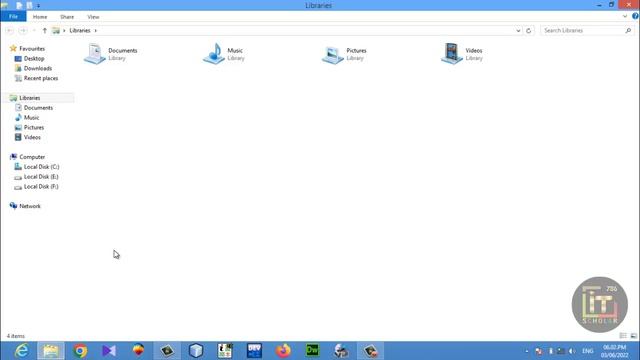Click New folder quick access icon

pos(29,5)
